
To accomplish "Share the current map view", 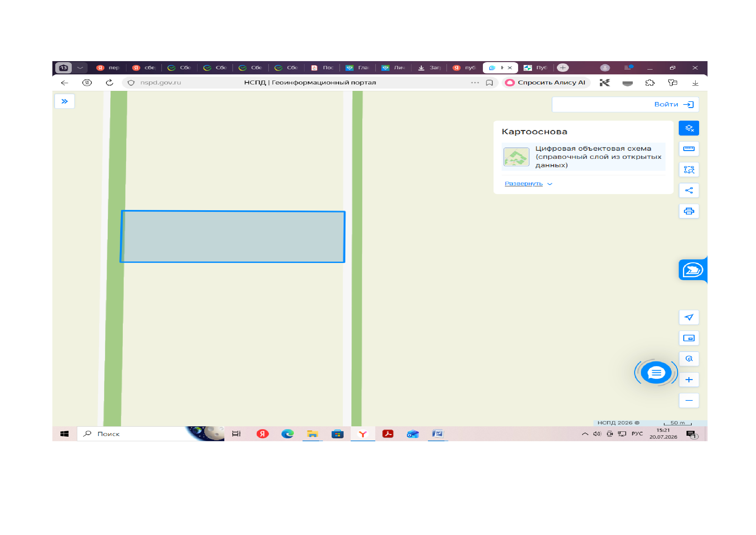I will click(688, 191).
